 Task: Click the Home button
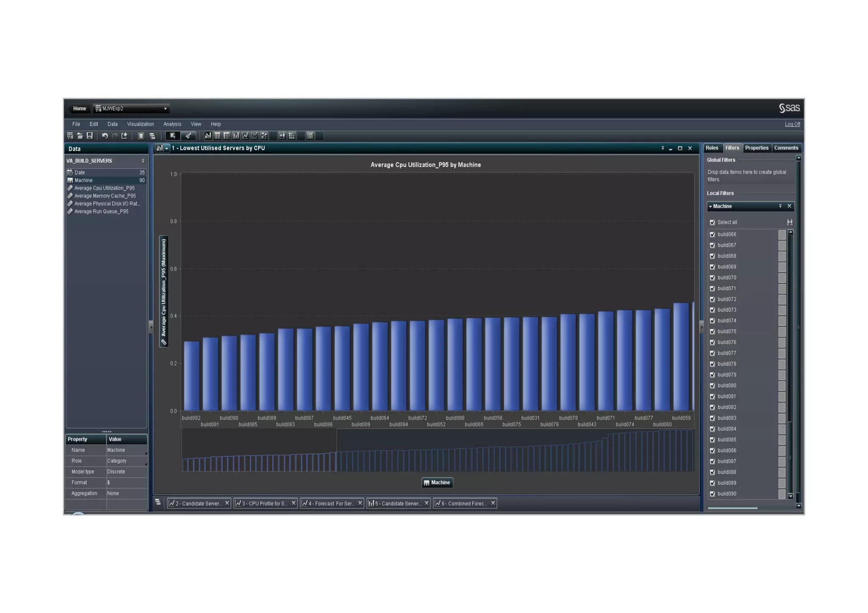pyautogui.click(x=79, y=108)
